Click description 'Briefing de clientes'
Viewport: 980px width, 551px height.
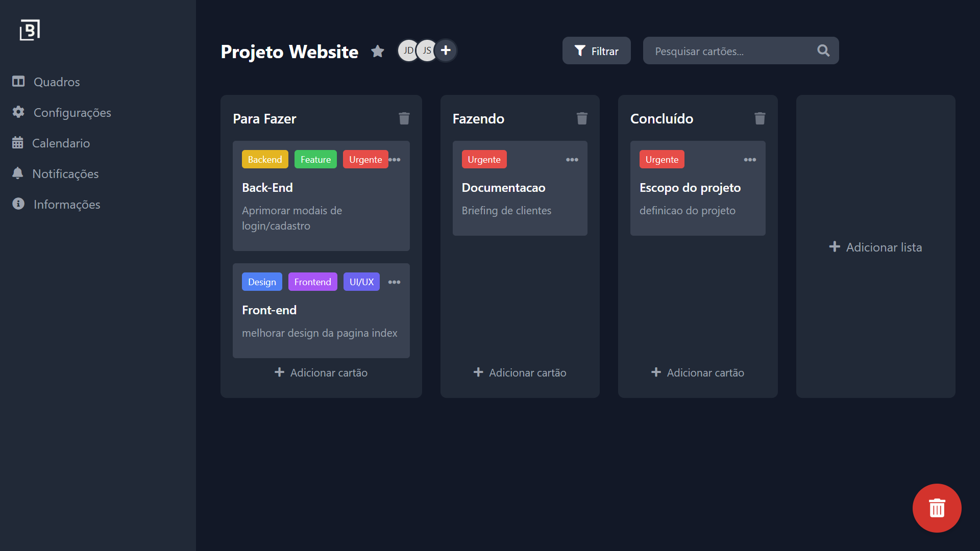point(506,211)
